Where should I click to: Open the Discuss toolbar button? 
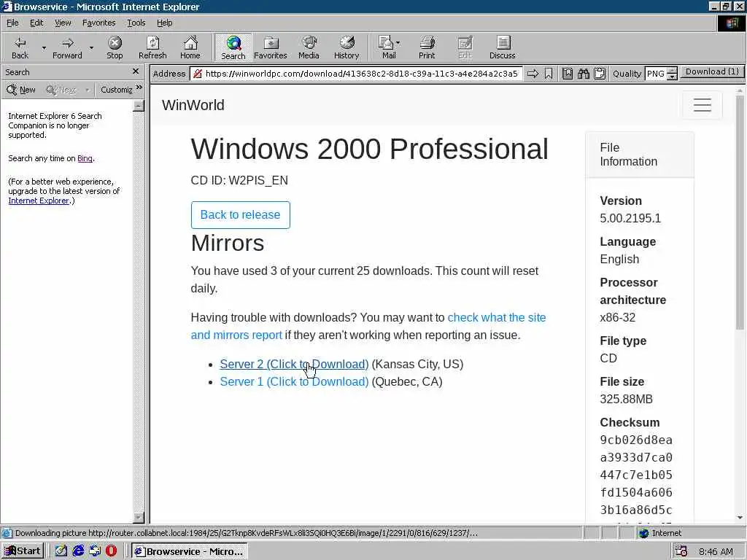502,47
